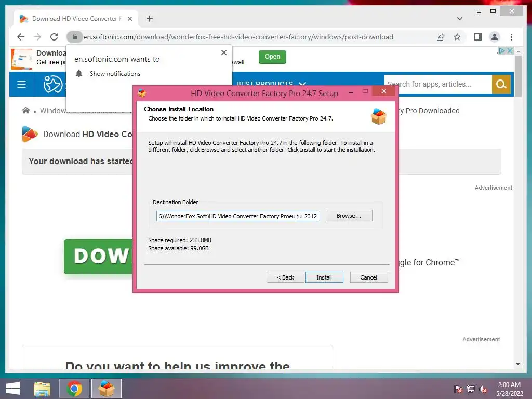Screen dimensions: 532x399
Task: Click the HD Video Converter page logo
Action: pos(30,134)
